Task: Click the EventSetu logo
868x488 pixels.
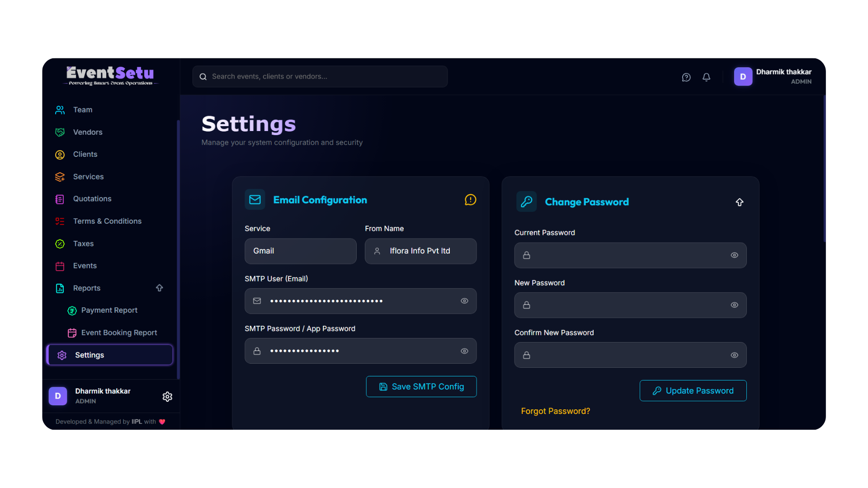Action: point(110,76)
